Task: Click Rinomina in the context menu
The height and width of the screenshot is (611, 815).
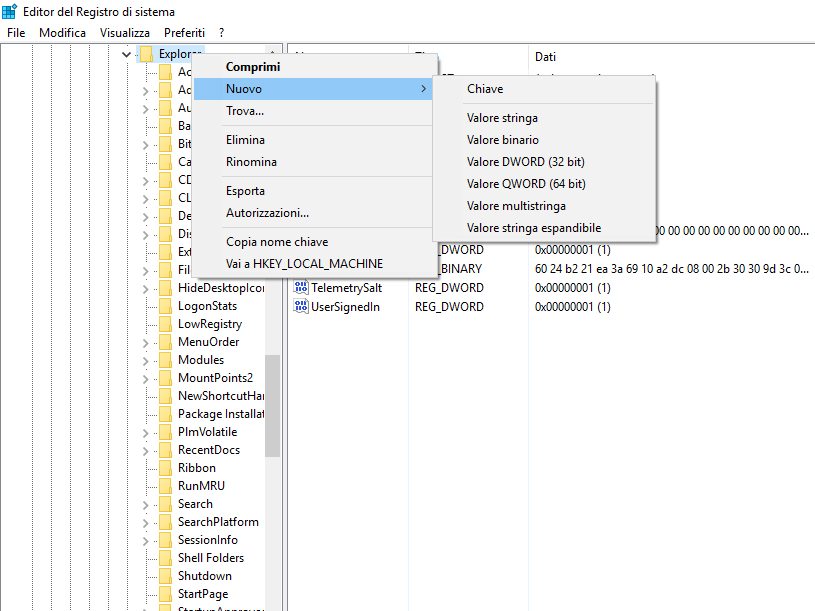Action: point(251,162)
